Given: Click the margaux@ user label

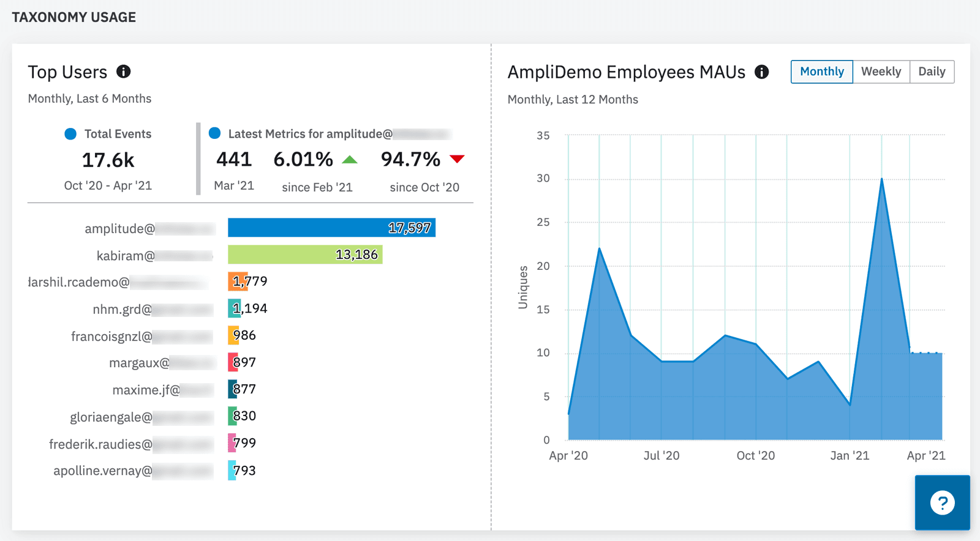Looking at the screenshot, I should tap(139, 363).
